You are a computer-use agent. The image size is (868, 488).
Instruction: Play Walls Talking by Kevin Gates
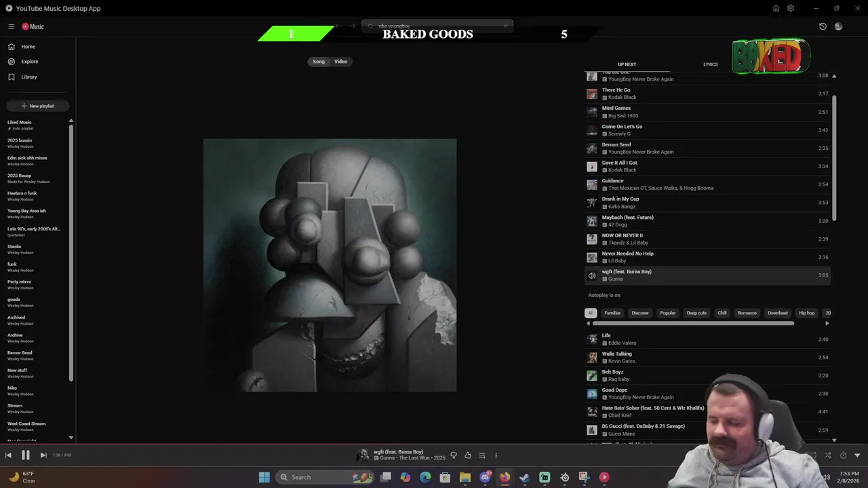click(x=707, y=357)
